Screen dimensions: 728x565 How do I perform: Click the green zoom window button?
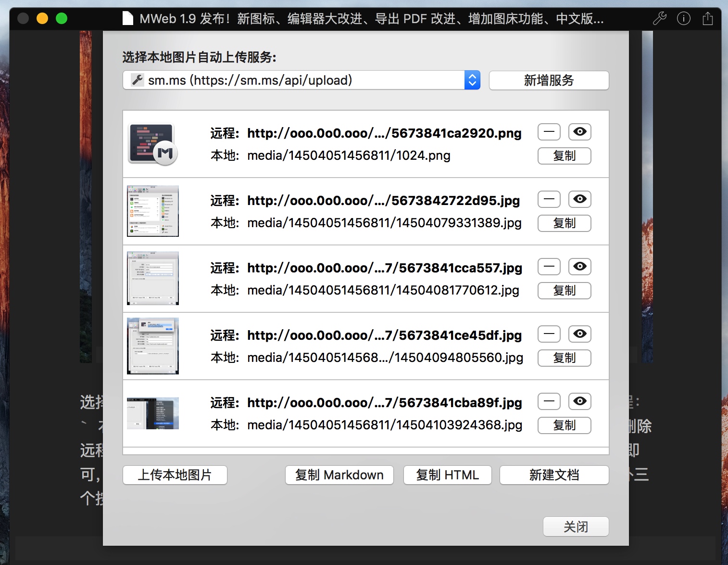coord(62,18)
